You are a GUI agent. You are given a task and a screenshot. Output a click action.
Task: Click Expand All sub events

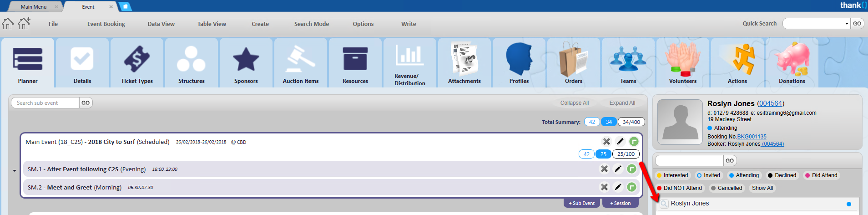tap(622, 103)
